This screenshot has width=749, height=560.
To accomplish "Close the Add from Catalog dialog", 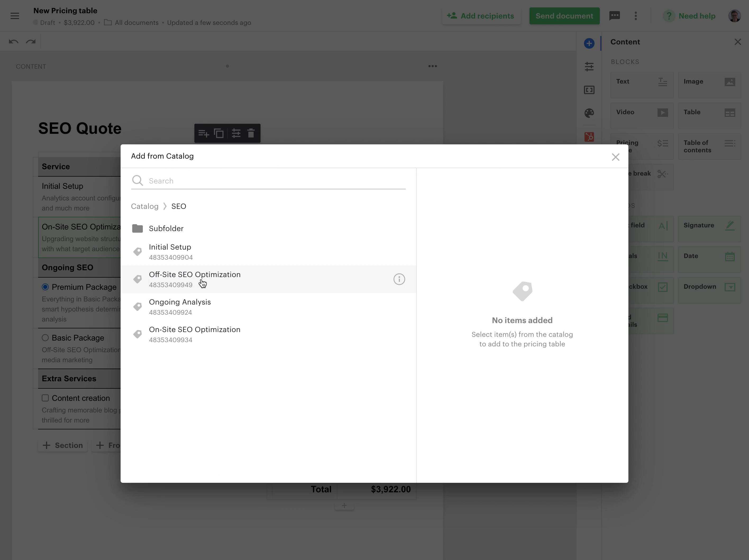I will (x=615, y=157).
